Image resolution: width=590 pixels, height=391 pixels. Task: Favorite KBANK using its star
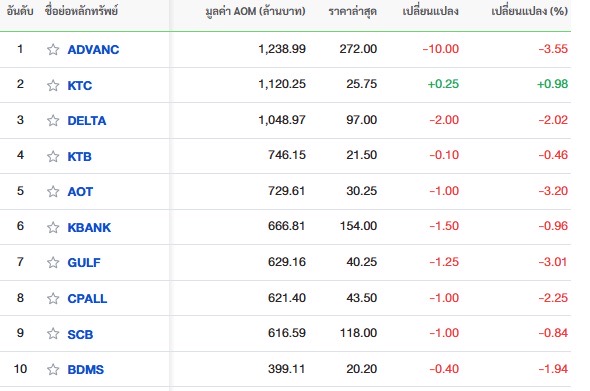pyautogui.click(x=53, y=227)
